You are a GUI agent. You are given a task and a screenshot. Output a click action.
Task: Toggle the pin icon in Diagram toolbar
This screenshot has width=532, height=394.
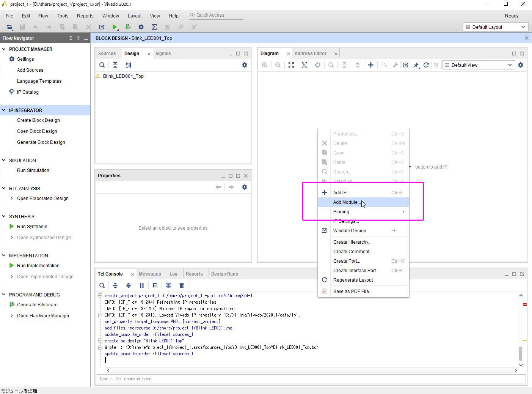(416, 65)
